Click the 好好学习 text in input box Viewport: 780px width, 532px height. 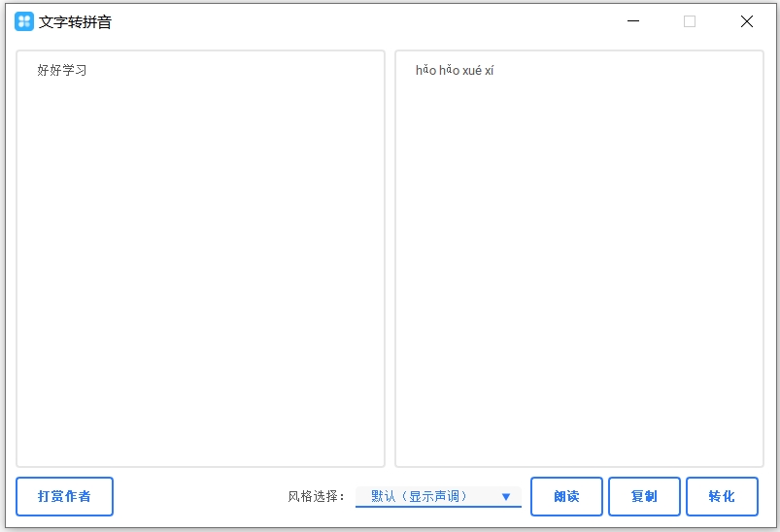click(62, 71)
